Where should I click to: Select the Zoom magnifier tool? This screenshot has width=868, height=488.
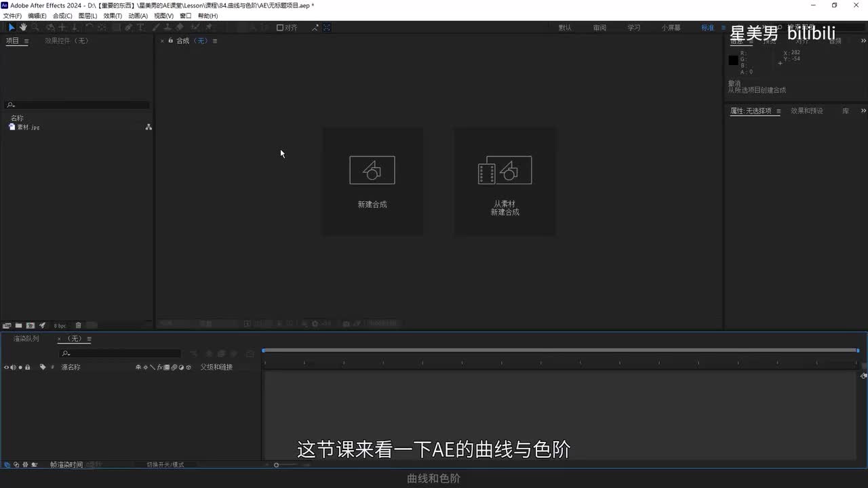[x=35, y=28]
